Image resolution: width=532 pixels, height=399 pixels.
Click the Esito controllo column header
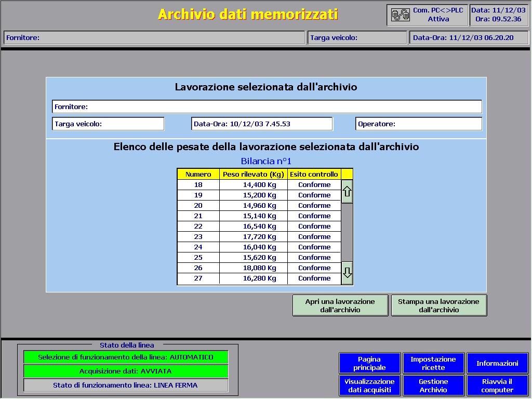[314, 175]
